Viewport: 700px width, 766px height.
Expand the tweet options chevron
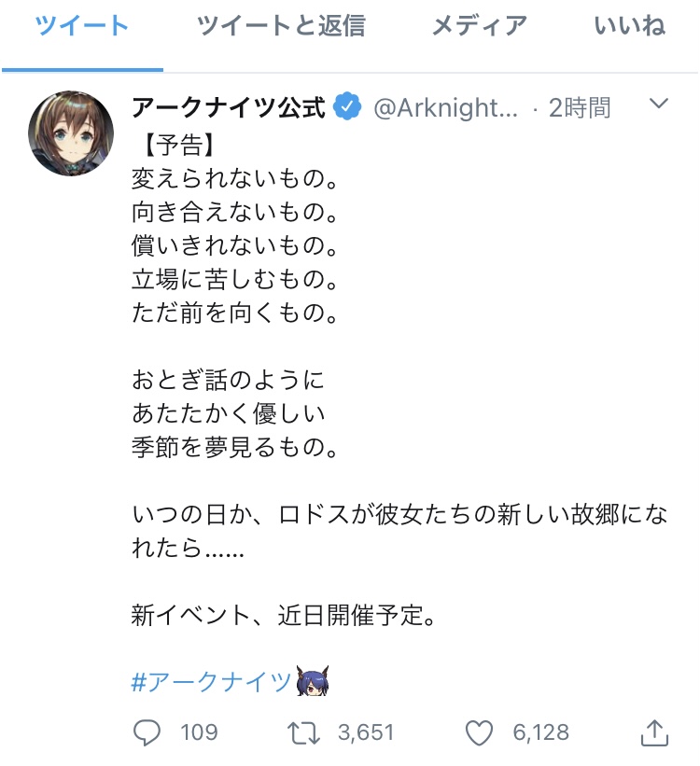(659, 104)
